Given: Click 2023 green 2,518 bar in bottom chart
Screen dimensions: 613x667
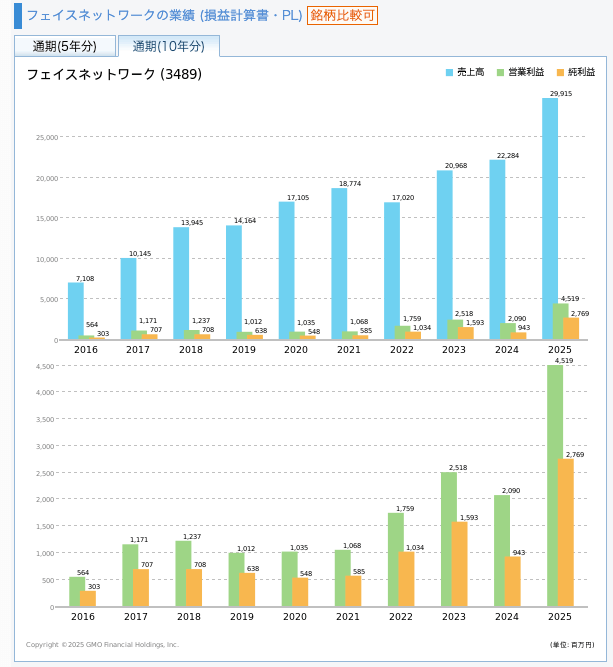Looking at the screenshot, I should coord(449,539).
